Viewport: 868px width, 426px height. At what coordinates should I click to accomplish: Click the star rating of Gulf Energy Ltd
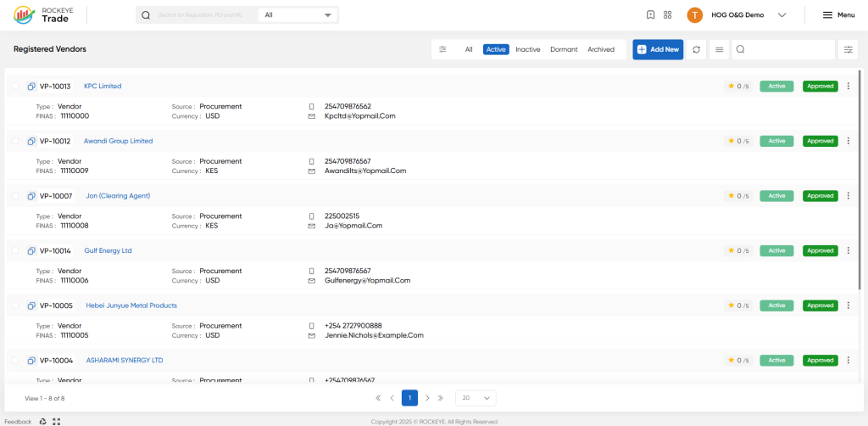click(x=738, y=250)
